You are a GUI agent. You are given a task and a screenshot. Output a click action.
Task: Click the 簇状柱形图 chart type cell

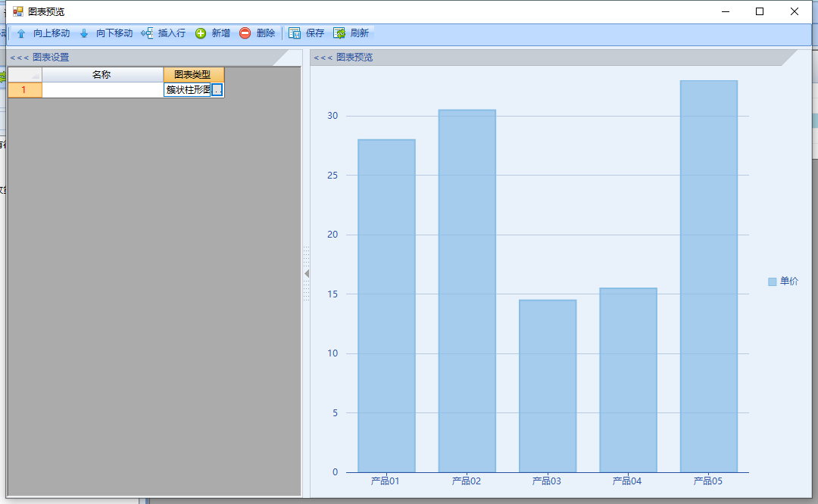188,89
